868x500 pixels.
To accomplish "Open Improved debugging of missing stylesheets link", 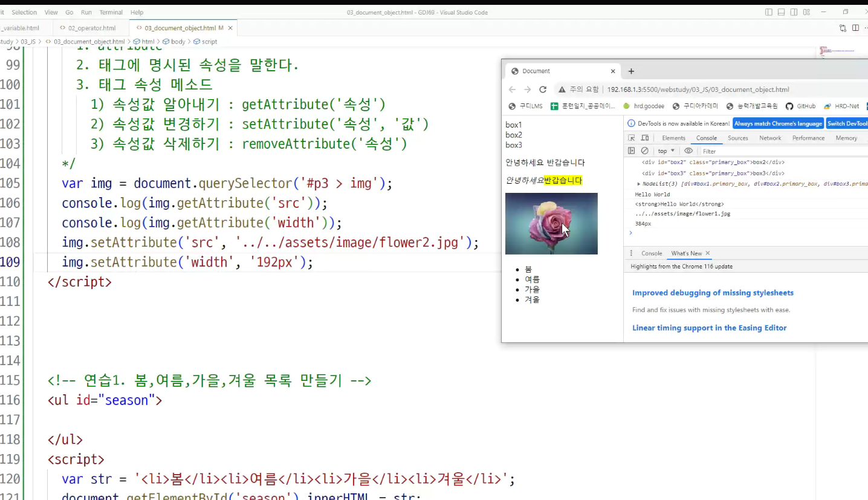I will (x=713, y=293).
